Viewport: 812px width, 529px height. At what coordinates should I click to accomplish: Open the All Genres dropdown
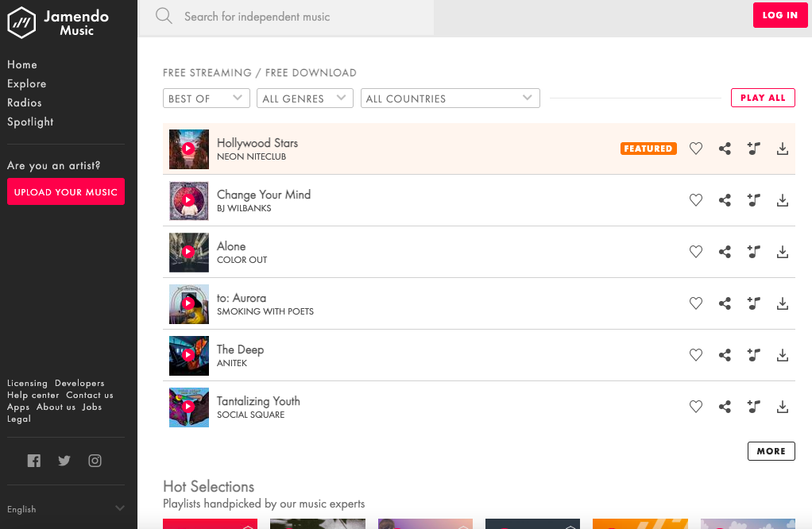point(305,98)
